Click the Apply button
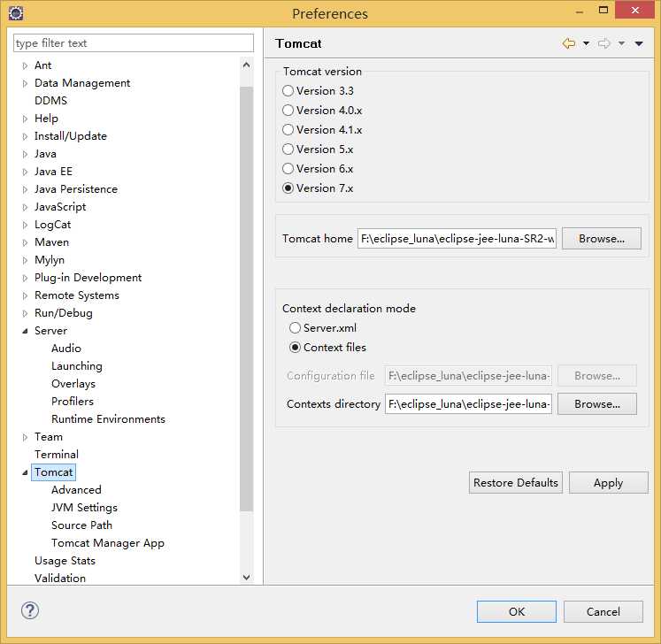The width and height of the screenshot is (661, 644). pos(608,483)
